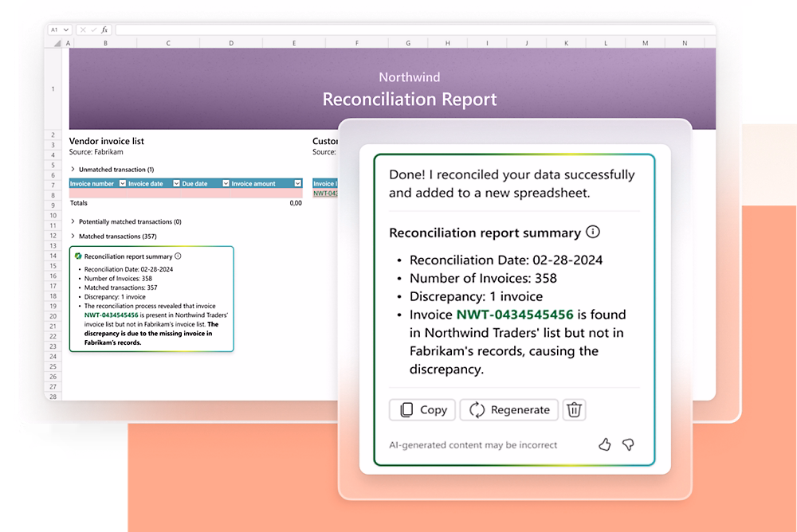
Task: Select column M header
Action: point(645,43)
